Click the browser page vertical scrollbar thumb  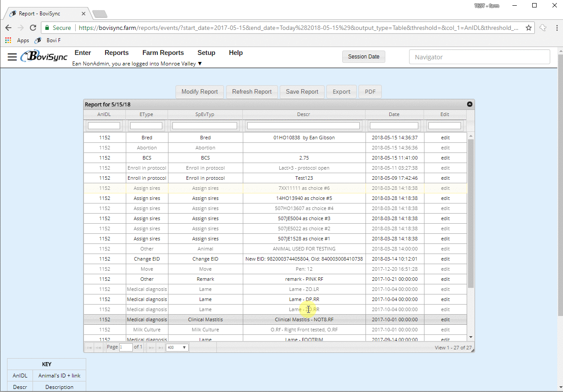[x=560, y=185]
